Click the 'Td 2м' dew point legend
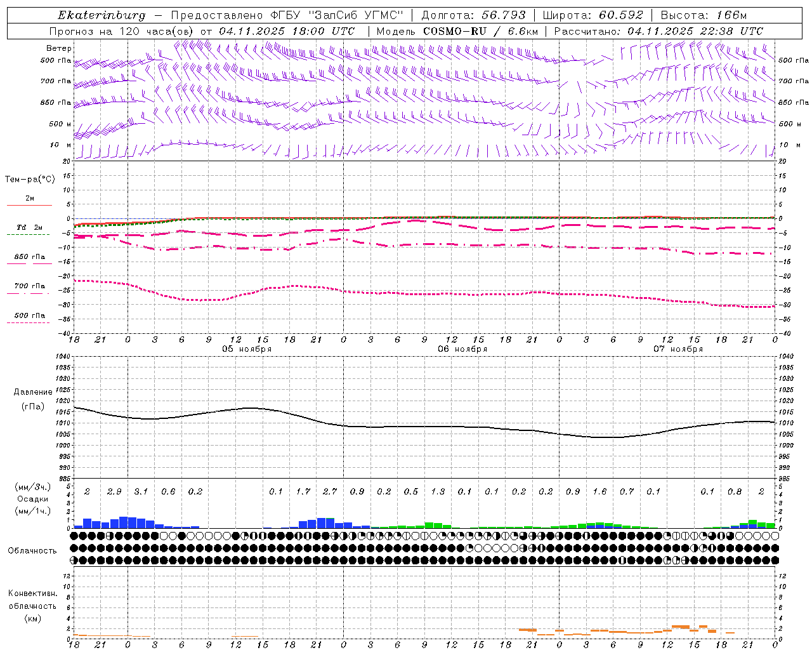 (30, 227)
